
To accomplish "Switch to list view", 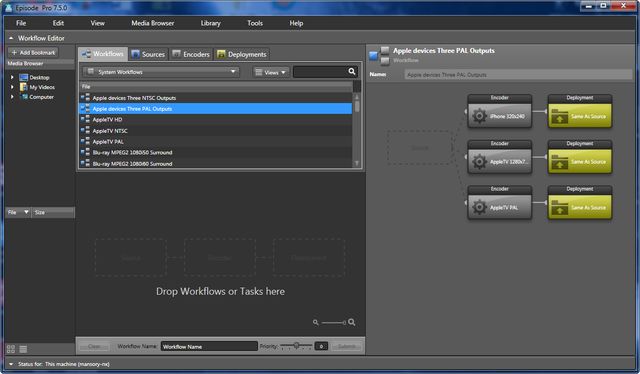I will pos(23,349).
